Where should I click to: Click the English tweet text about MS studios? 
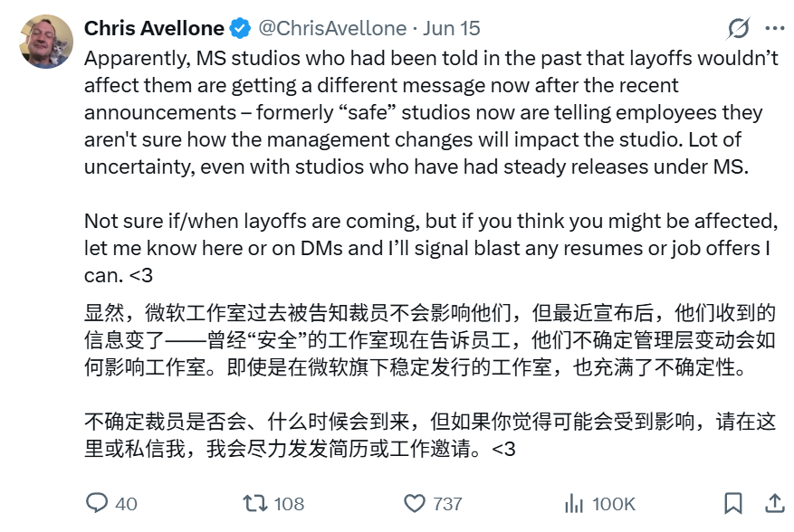430,112
